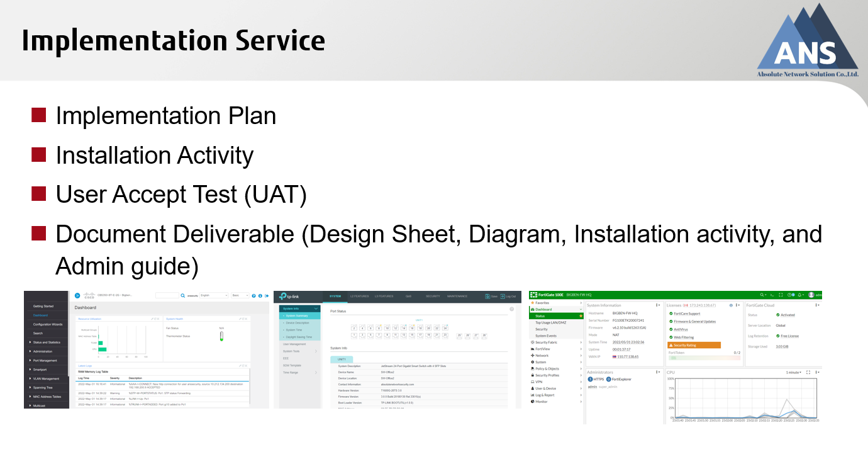Screen dimensions: 868x464
Task: Expand Status and Statistics in Cisco menu
Action: pos(46,342)
